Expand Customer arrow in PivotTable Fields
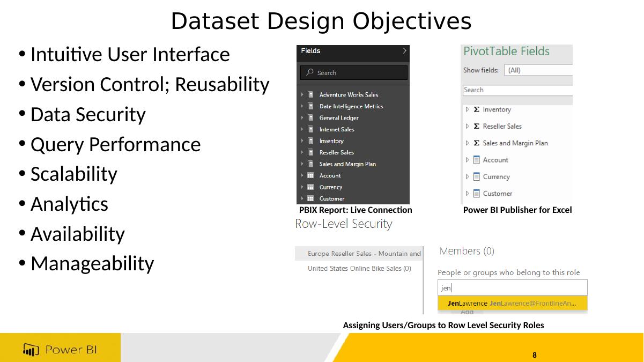This screenshot has width=644, height=362. [x=468, y=194]
